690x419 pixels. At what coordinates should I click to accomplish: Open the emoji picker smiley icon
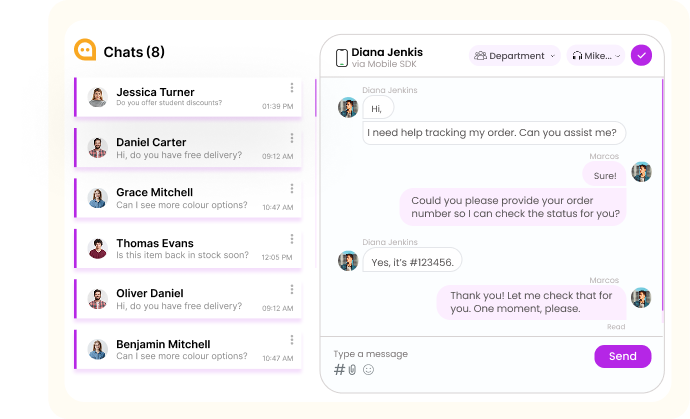click(368, 370)
